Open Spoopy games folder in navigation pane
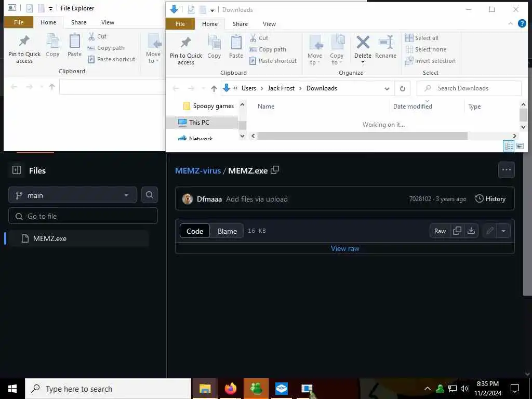The image size is (532, 399). (x=208, y=106)
